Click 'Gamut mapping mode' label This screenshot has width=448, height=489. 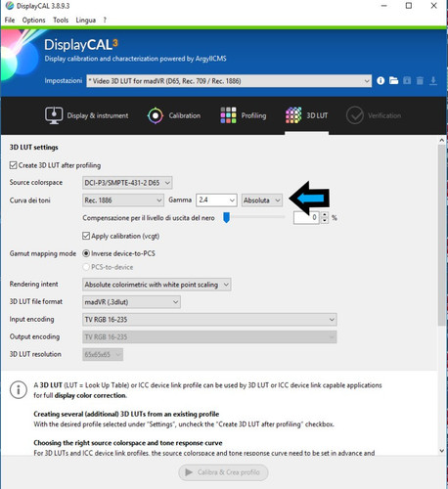click(43, 253)
